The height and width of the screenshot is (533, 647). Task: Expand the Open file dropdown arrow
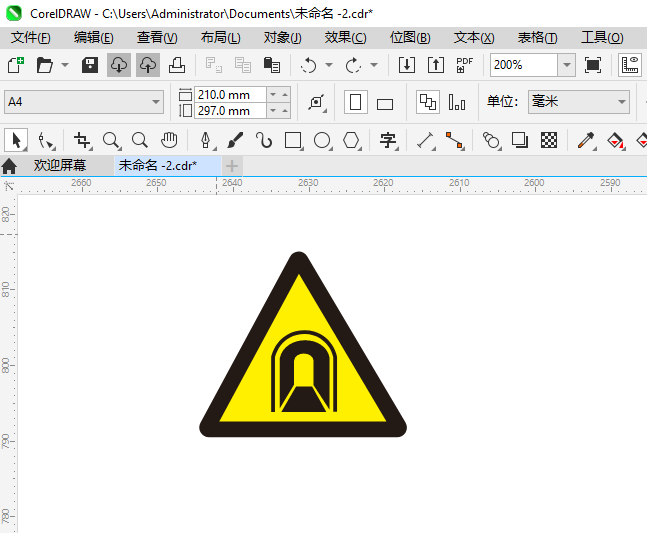pos(65,65)
